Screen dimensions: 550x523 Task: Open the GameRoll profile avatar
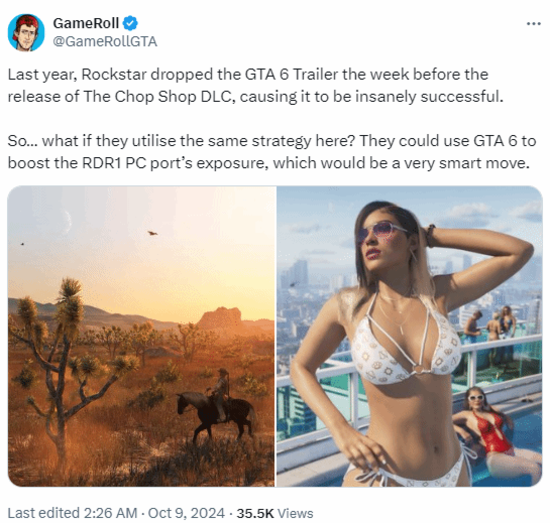(26, 32)
